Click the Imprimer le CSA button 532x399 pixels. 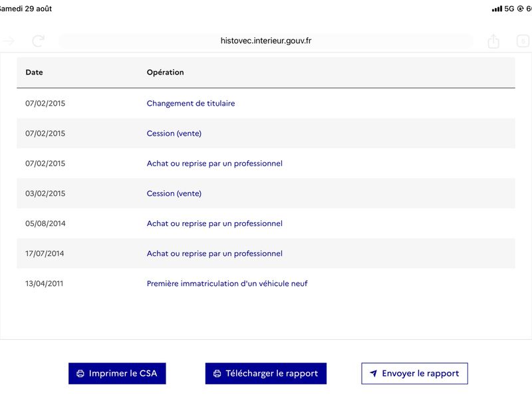pos(117,374)
